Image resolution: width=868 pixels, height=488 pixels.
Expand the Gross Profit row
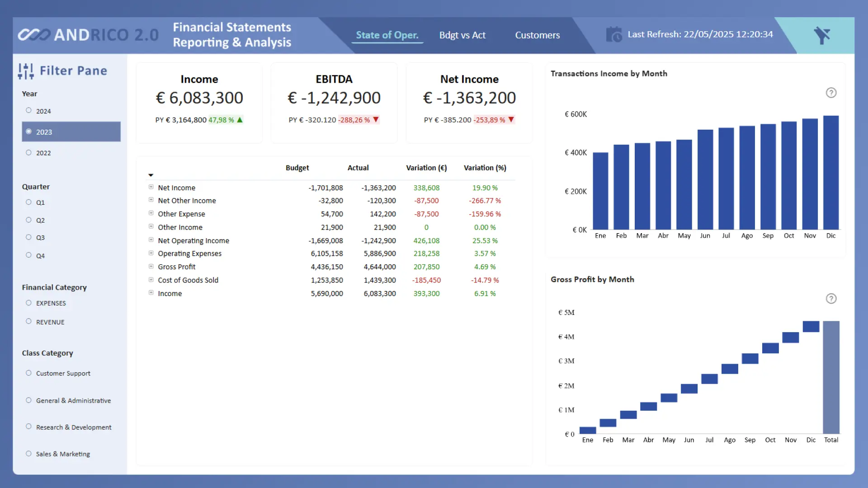point(151,267)
